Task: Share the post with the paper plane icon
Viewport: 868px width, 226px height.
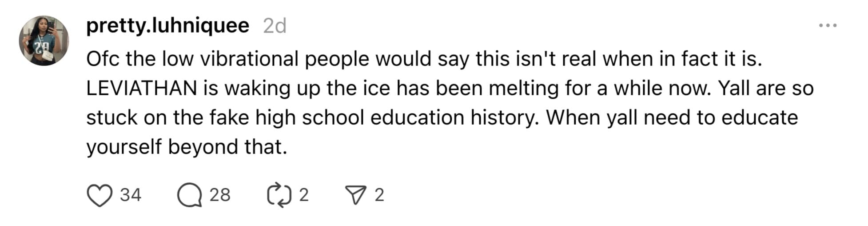Action: tap(355, 196)
